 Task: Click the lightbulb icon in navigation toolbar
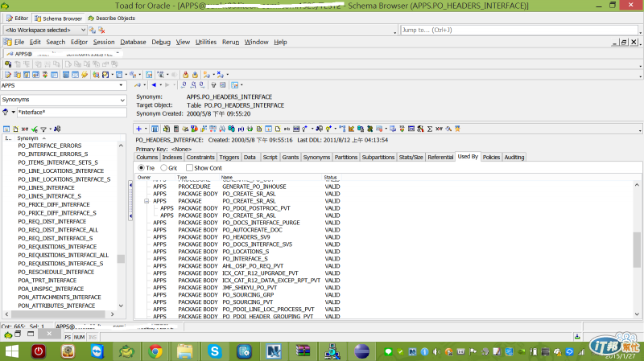[x=213, y=85]
